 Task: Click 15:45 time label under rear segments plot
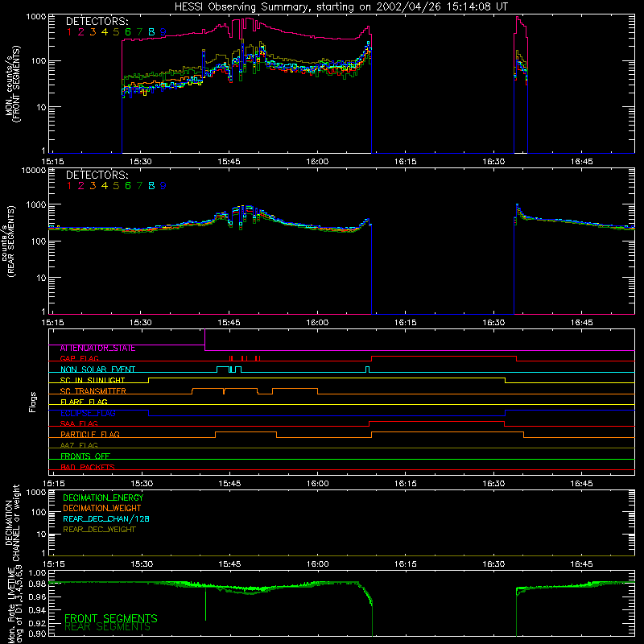click(229, 323)
